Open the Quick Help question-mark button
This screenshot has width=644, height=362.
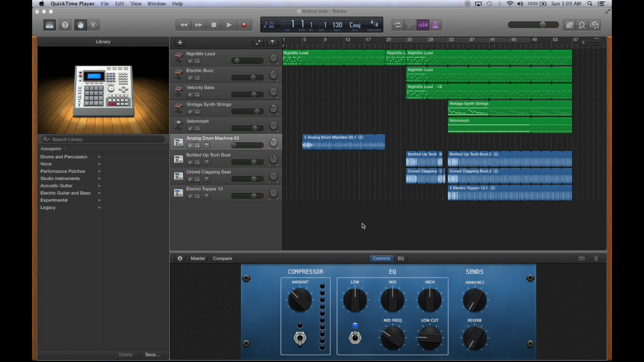(65, 25)
